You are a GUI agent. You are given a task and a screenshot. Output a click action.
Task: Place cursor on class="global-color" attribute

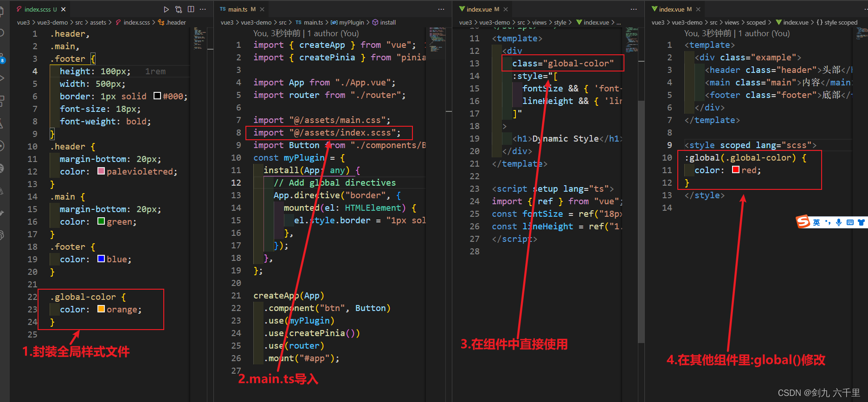563,64
